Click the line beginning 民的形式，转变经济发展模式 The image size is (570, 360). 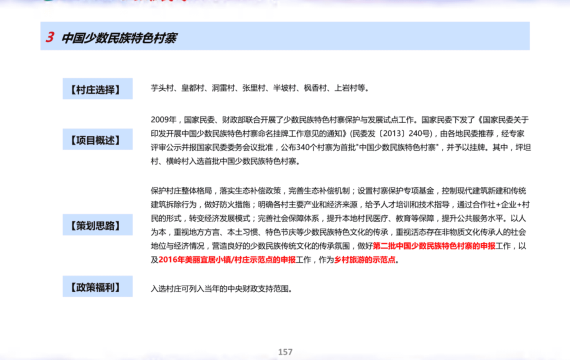coord(338,218)
